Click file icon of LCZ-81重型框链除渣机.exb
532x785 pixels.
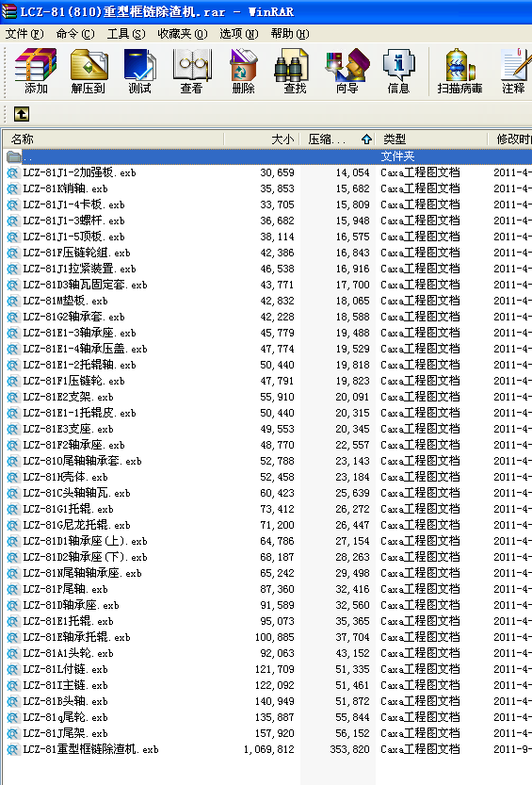pyautogui.click(x=12, y=749)
